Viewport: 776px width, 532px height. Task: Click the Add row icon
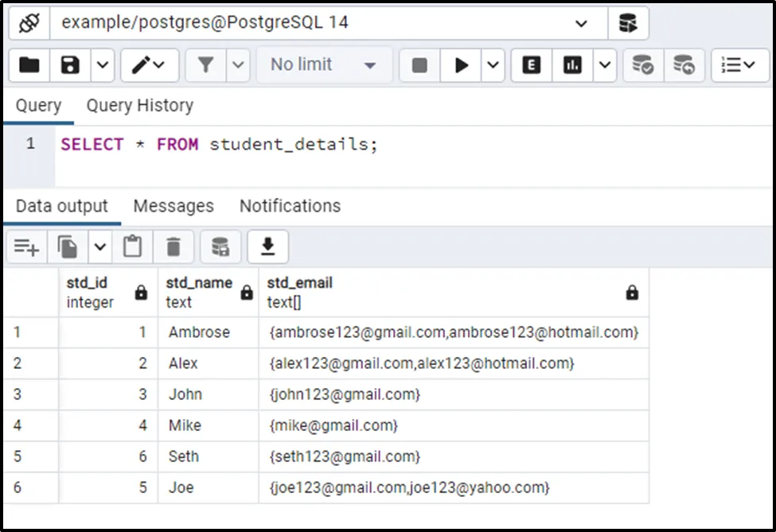coord(26,247)
